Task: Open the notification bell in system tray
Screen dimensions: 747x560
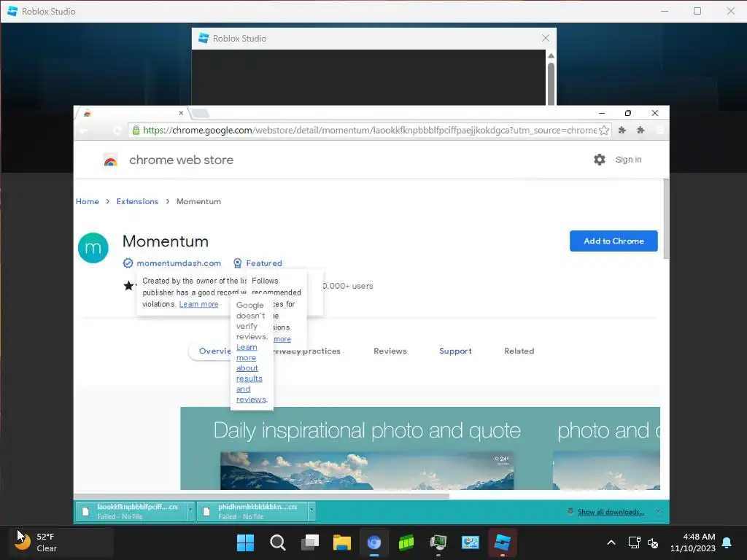Action: 727,542
